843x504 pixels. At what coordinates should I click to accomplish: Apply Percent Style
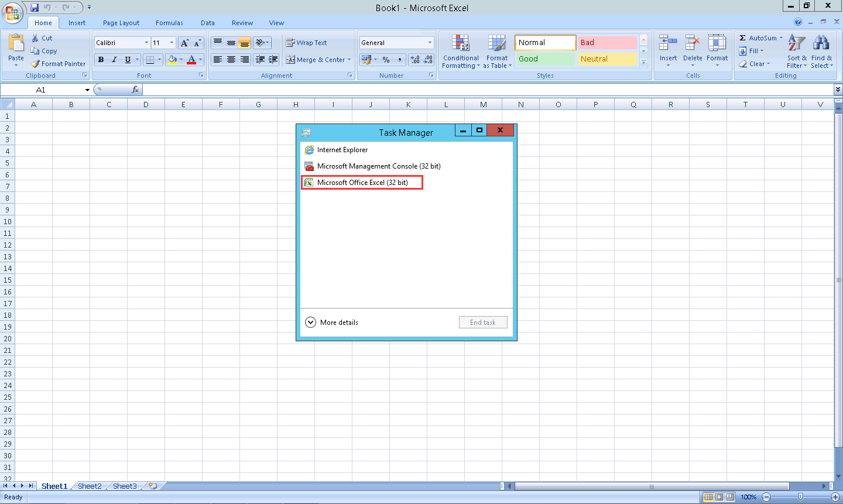386,60
